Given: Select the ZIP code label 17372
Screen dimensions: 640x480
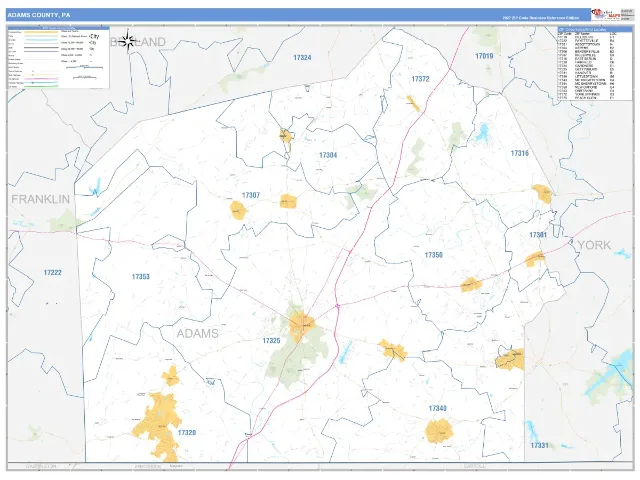Looking at the screenshot, I should (420, 79).
